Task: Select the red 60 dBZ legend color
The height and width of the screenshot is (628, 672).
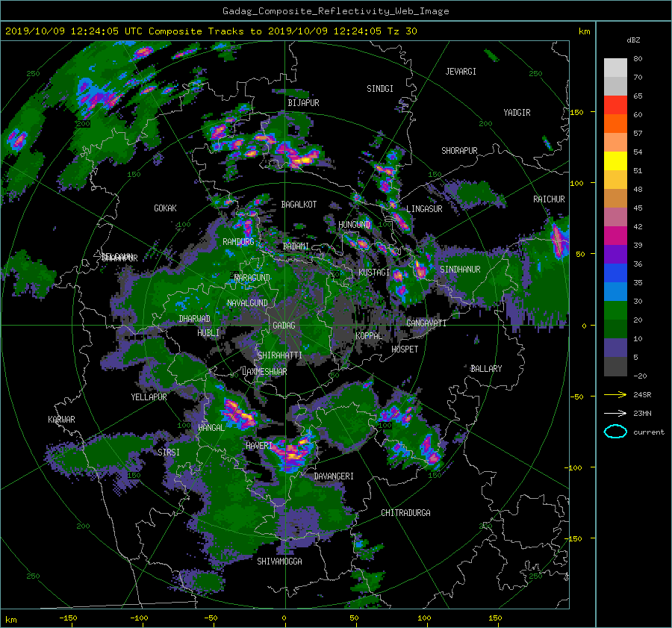Action: (615, 105)
